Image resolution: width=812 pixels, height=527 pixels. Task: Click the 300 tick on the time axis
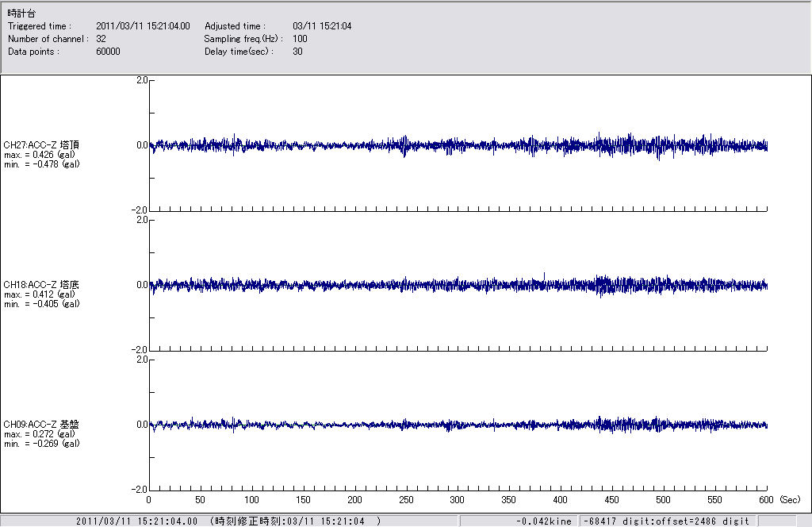click(x=458, y=500)
